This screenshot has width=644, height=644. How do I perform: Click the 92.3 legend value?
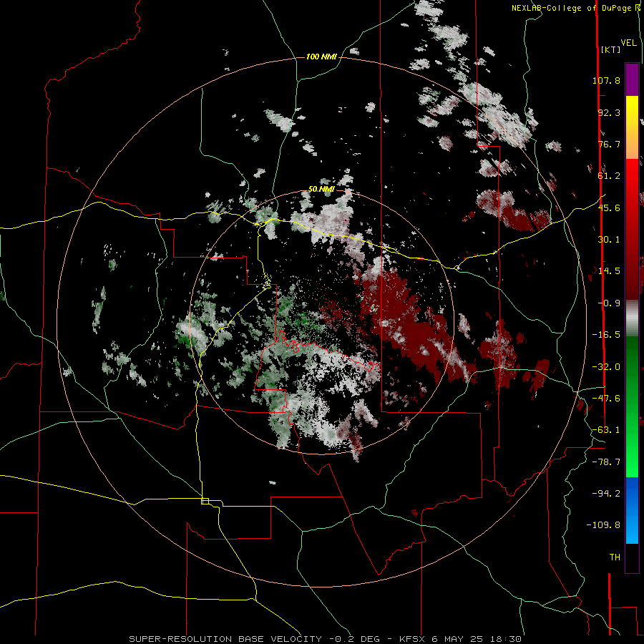tap(609, 112)
